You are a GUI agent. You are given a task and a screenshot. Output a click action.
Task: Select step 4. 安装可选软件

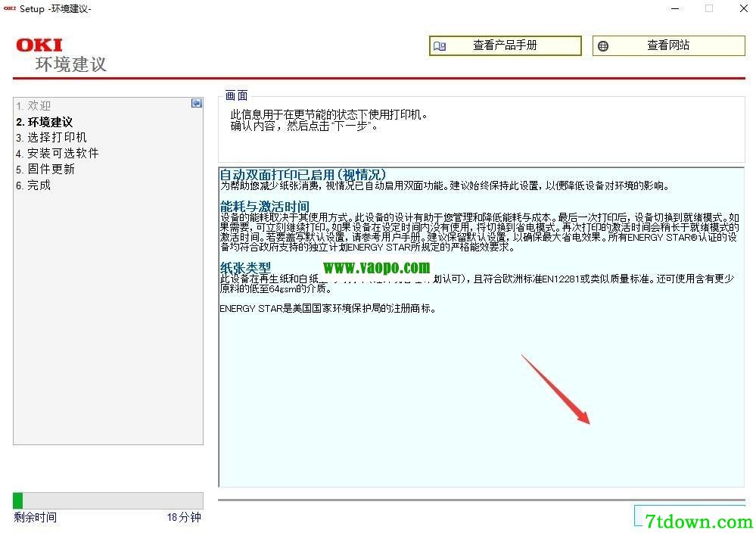pos(57,154)
